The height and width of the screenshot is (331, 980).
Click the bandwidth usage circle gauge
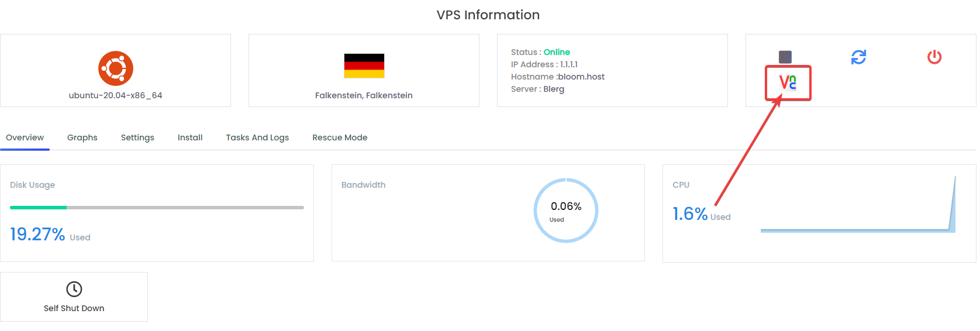[565, 211]
